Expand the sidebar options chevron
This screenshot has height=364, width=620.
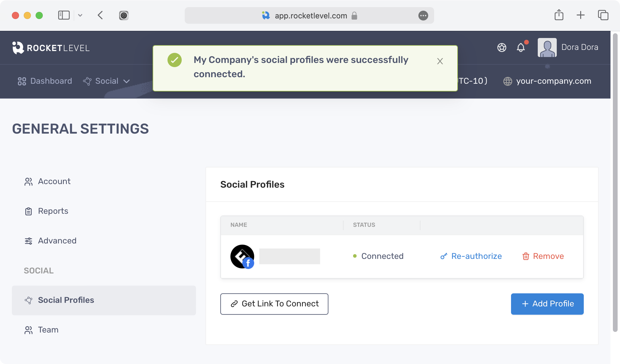(80, 15)
